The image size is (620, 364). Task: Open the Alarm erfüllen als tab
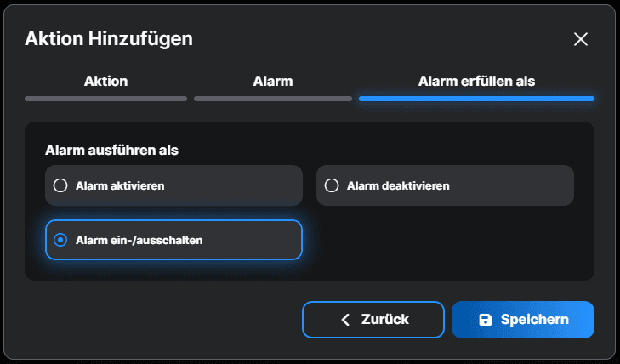point(476,82)
